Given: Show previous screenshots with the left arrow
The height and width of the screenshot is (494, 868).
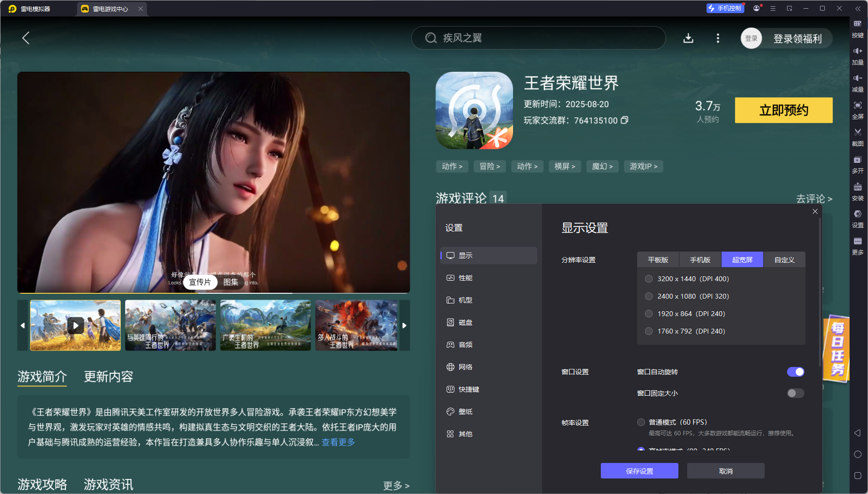Looking at the screenshot, I should pos(23,325).
